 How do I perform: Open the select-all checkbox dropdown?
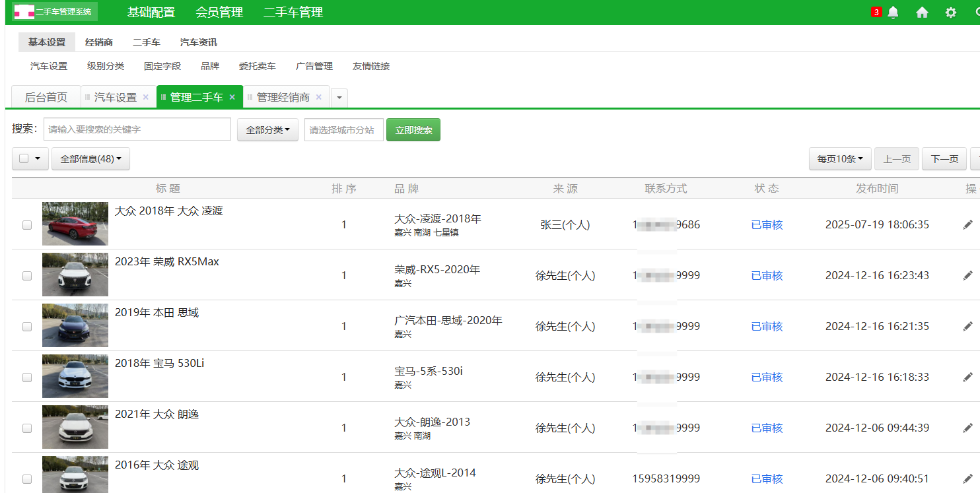pos(30,159)
